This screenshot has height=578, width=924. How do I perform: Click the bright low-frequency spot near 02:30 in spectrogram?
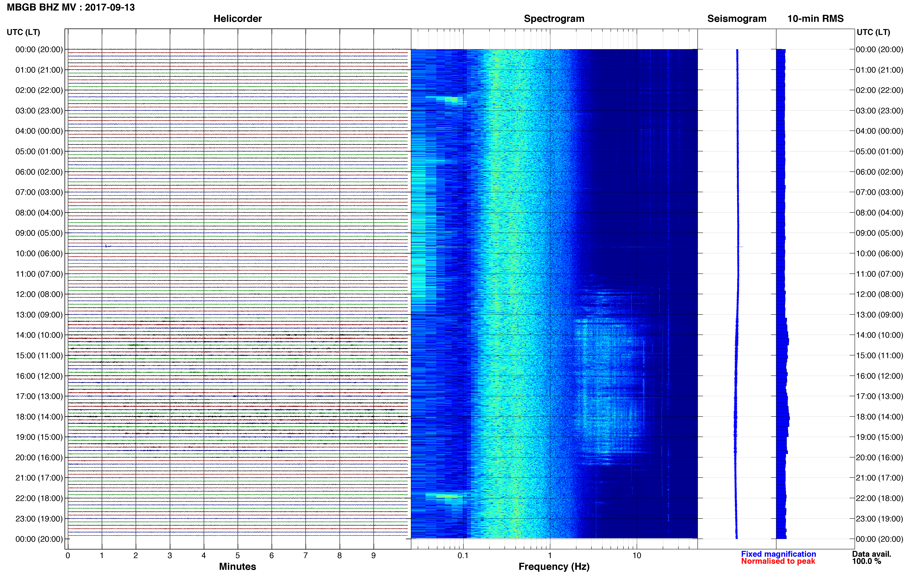(451, 99)
